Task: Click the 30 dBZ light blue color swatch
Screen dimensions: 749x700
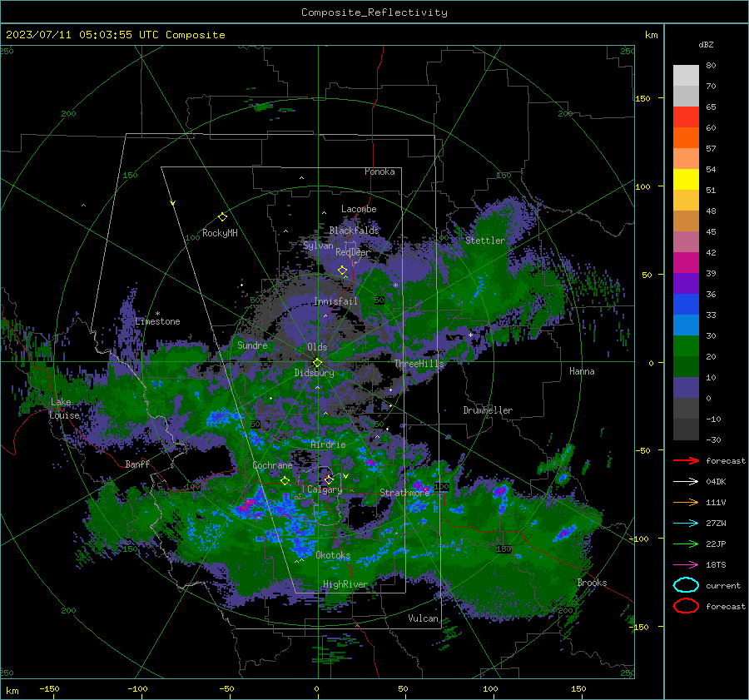Action: pos(686,325)
